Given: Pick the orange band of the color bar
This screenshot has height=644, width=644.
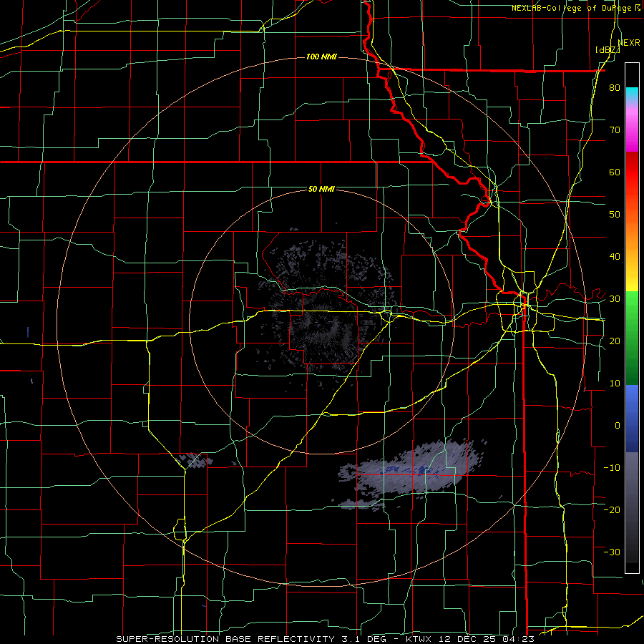Looking at the screenshot, I should click(x=632, y=230).
